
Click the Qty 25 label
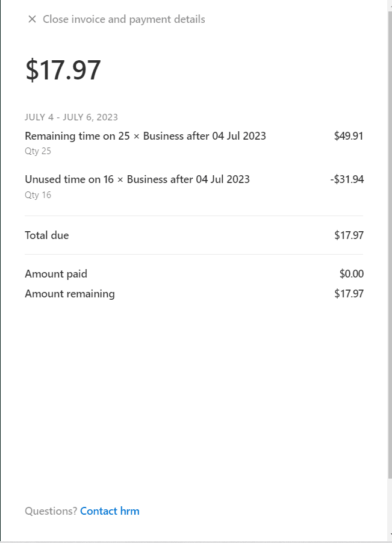(38, 151)
